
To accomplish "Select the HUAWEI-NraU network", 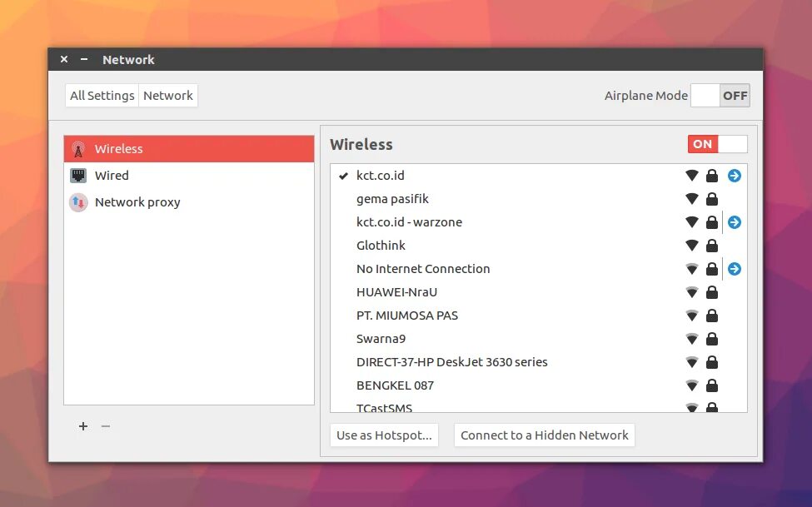I will [396, 292].
